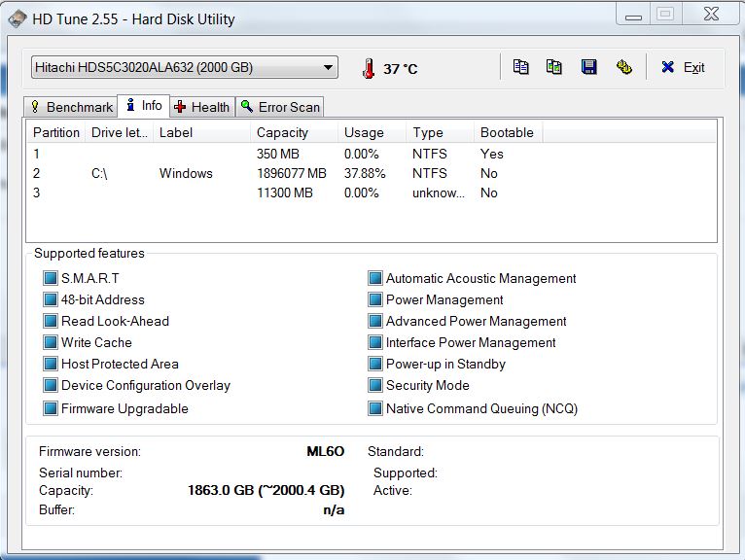Click the n/a buffer value
This screenshot has height=560, width=745.
click(334, 510)
